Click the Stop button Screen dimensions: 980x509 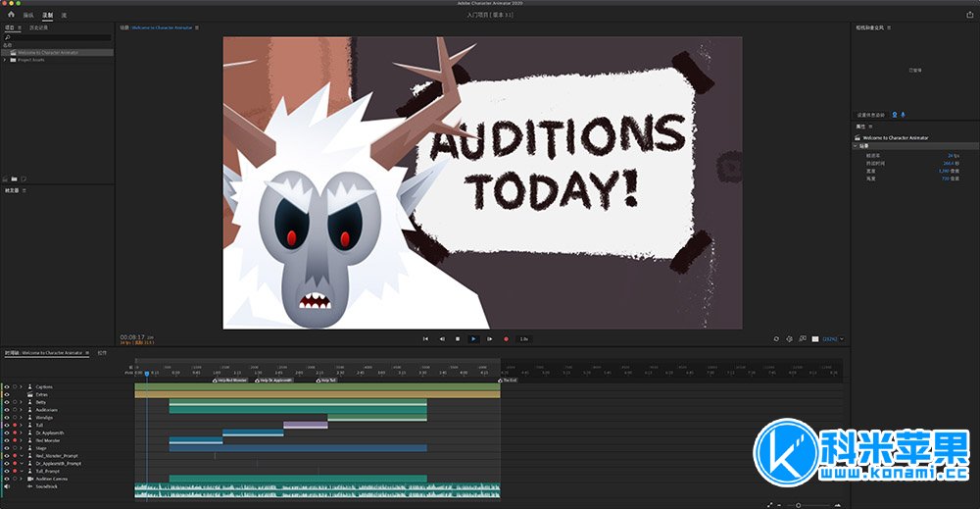(x=458, y=339)
